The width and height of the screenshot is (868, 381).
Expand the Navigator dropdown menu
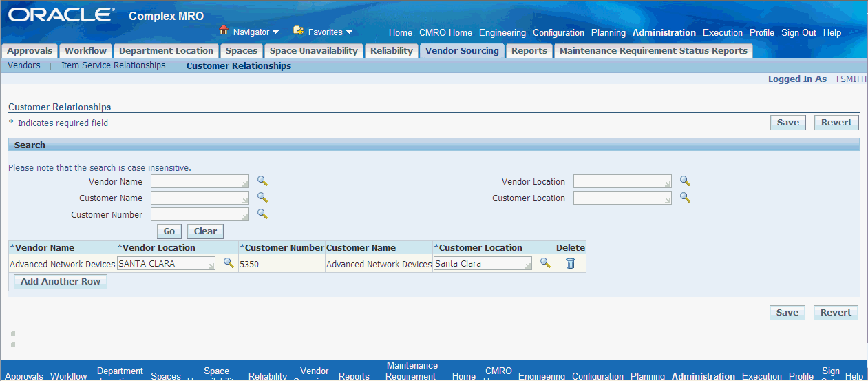pos(275,32)
